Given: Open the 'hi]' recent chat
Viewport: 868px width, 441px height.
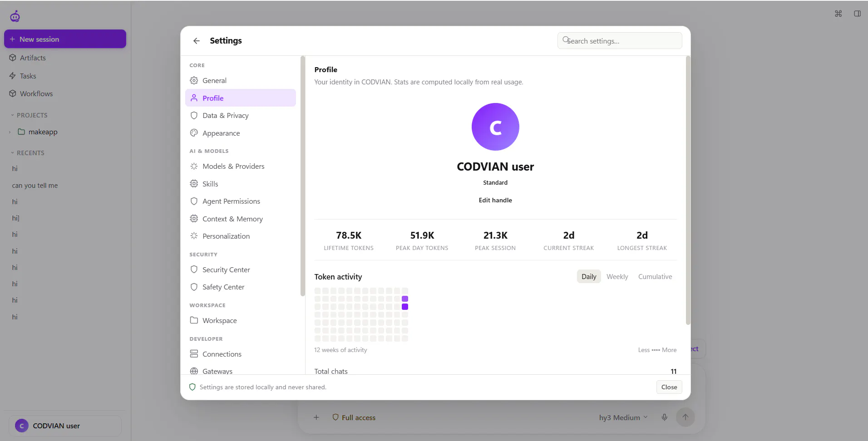Looking at the screenshot, I should pyautogui.click(x=15, y=218).
